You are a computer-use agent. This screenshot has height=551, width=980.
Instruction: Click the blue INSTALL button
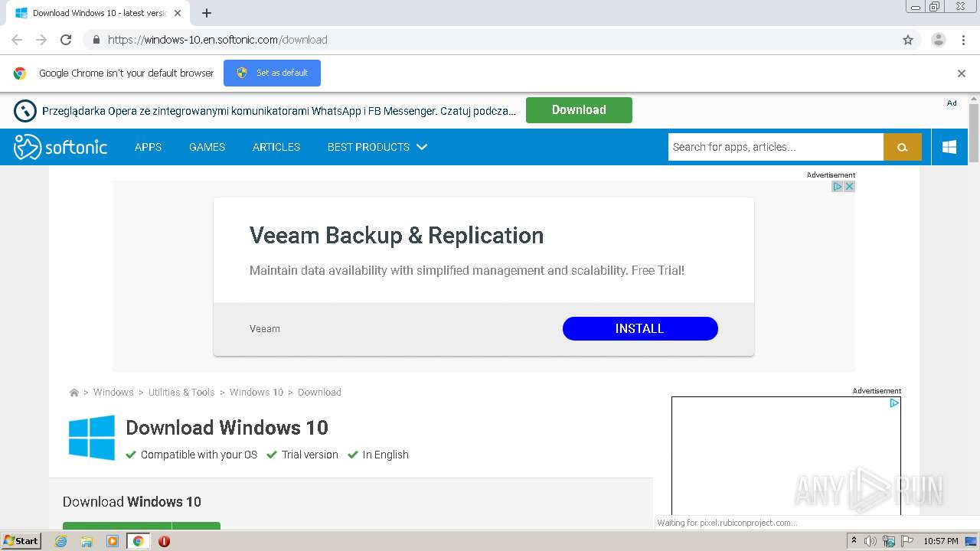coord(640,328)
